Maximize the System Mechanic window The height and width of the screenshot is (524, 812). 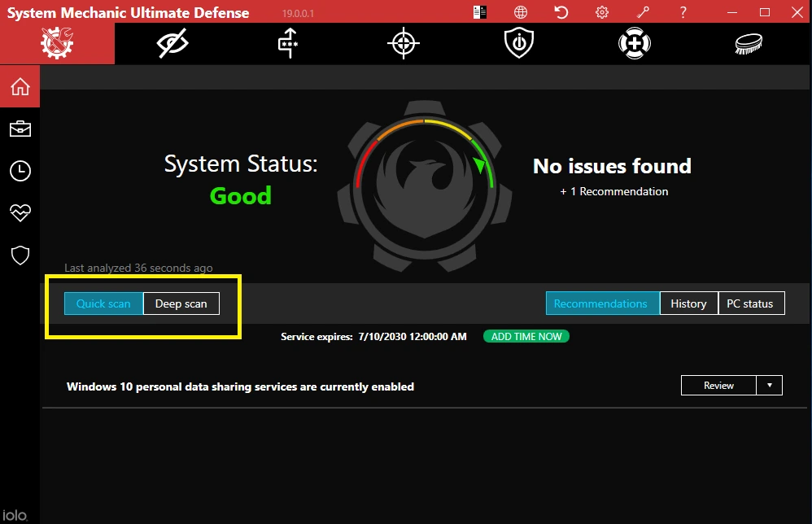click(x=764, y=12)
